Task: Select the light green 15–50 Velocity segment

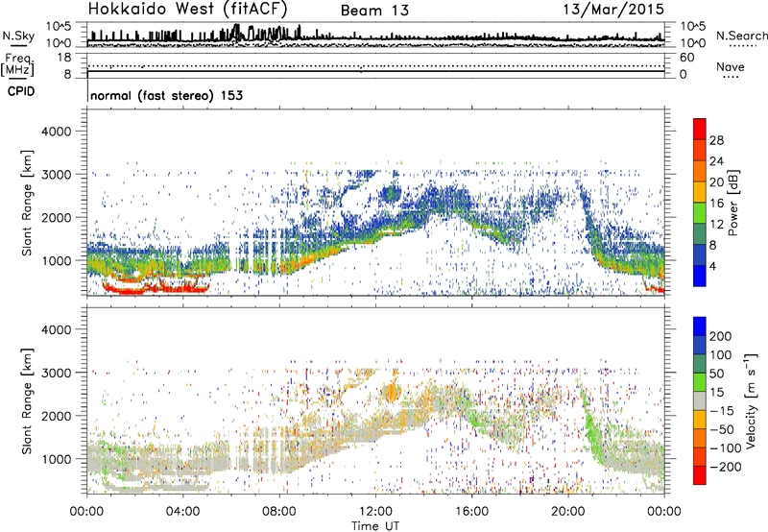Action: 700,382
